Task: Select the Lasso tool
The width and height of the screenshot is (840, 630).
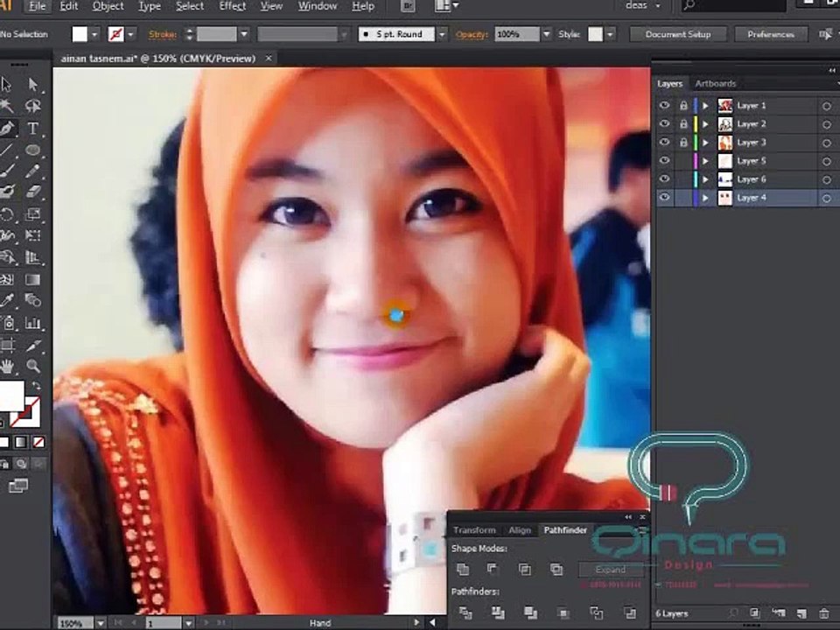Action: (x=32, y=106)
